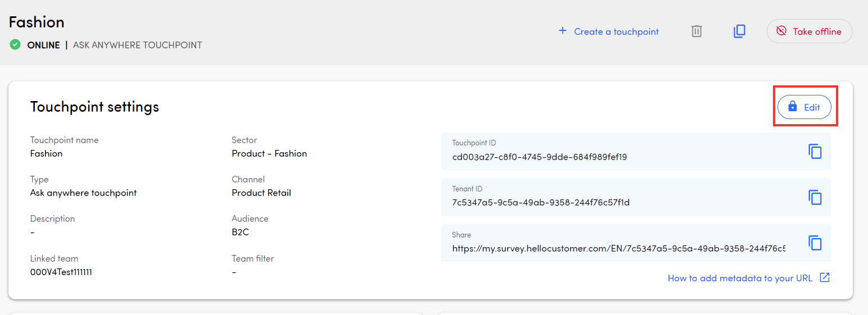Copy the Touchpoint ID value

tap(815, 152)
